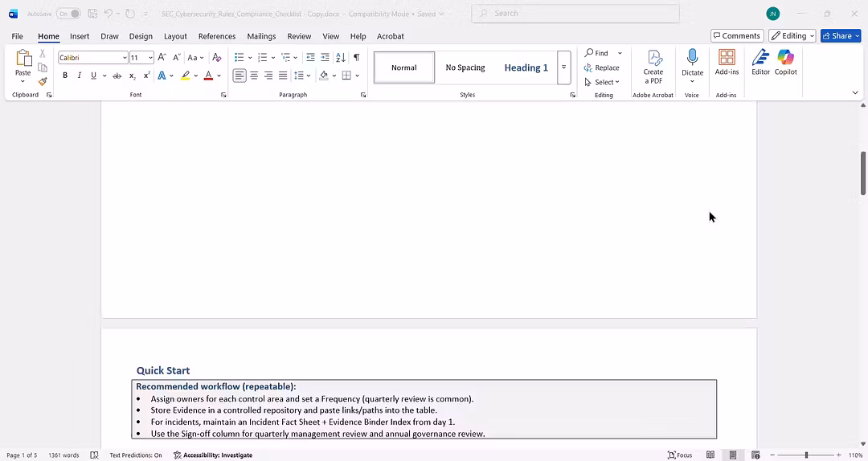Image resolution: width=868 pixels, height=461 pixels.
Task: Undo last action
Action: [x=108, y=14]
